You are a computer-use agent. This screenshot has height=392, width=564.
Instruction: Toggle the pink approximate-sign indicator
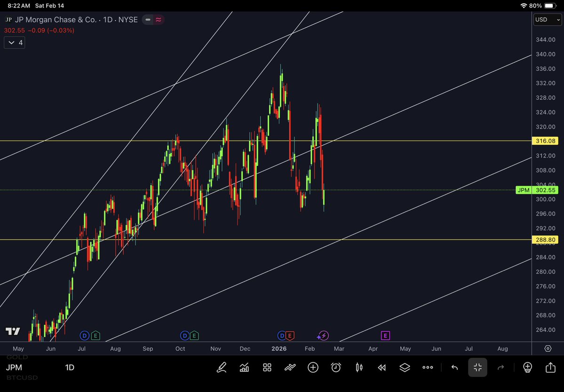pos(158,20)
